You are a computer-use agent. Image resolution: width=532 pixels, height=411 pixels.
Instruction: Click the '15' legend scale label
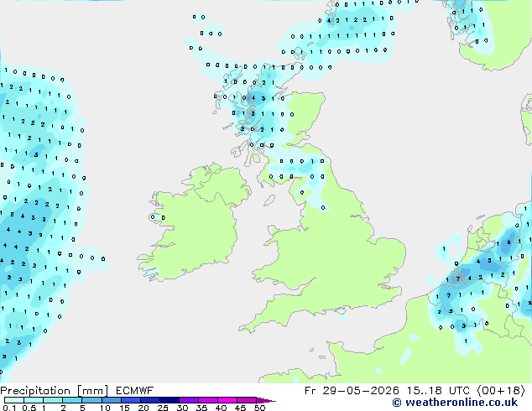tap(124, 408)
